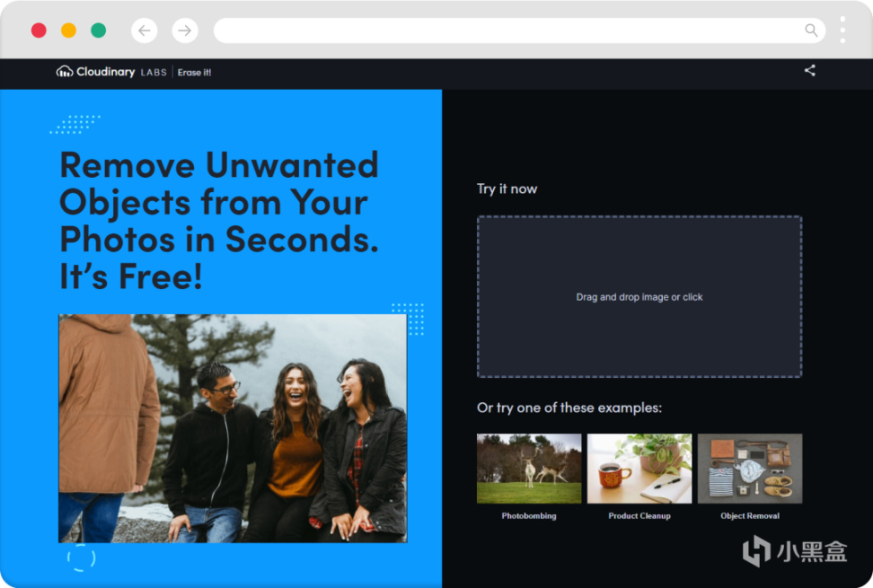The image size is (873, 588).
Task: Click the Cloudinary cloud logo icon
Action: click(65, 72)
